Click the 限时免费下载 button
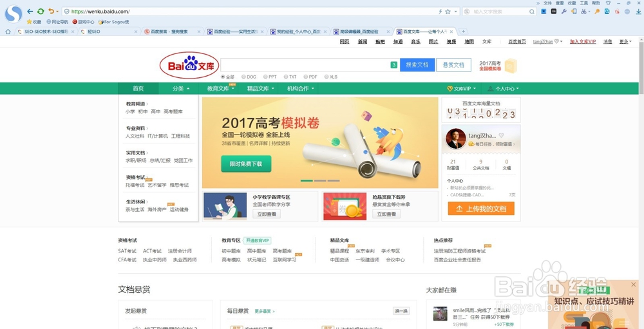 tap(246, 164)
